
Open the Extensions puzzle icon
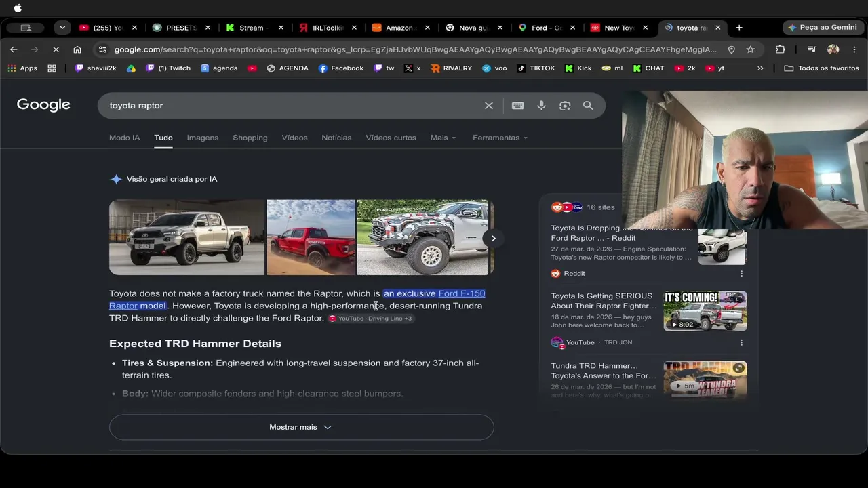point(780,49)
